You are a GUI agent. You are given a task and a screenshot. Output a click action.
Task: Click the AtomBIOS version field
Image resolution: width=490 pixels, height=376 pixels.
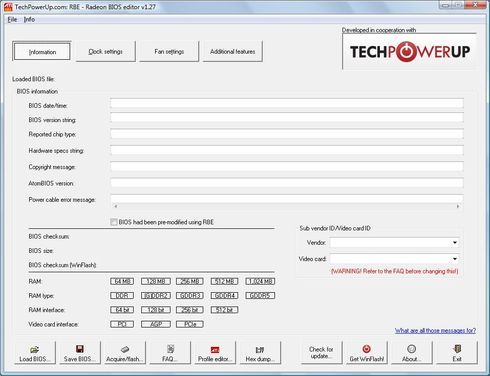287,183
